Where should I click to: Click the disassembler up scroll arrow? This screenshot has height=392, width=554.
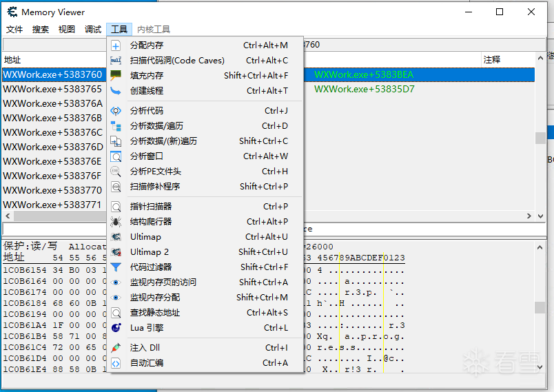[x=540, y=59]
